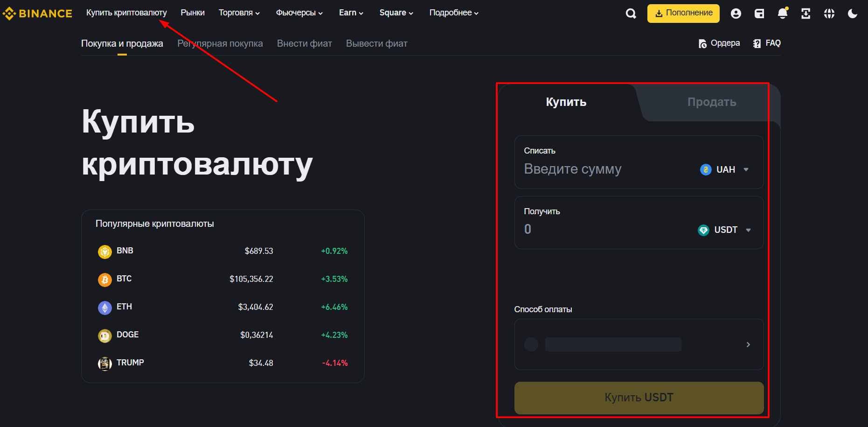Open the Earn dropdown menu
Image resolution: width=868 pixels, height=427 pixels.
point(351,13)
